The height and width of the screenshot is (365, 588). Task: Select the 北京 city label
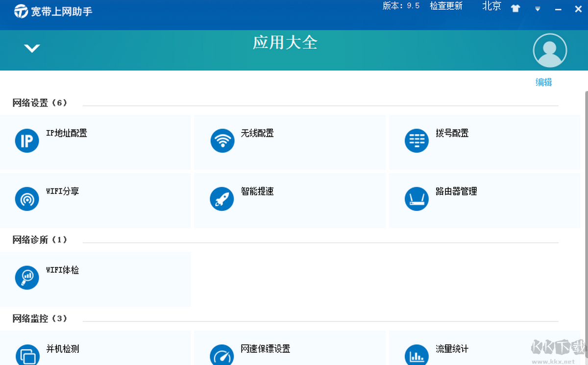tap(491, 6)
